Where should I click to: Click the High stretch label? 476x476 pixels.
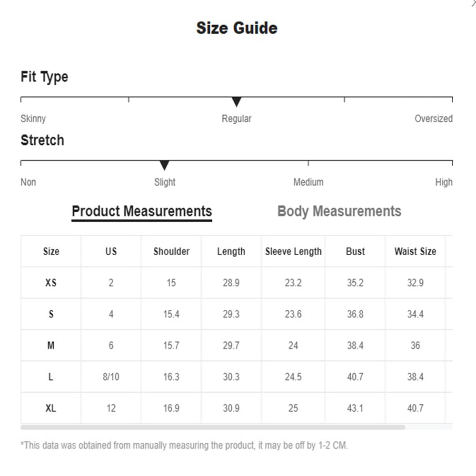click(444, 182)
